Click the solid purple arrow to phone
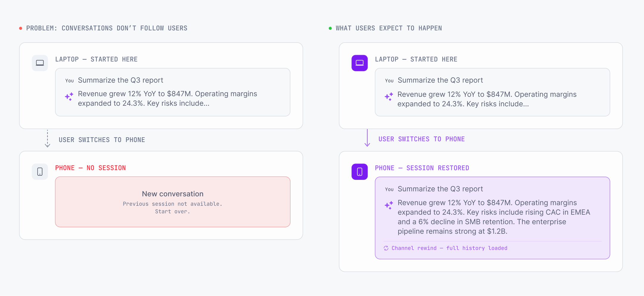Image resolution: width=644 pixels, height=296 pixels. [367, 138]
